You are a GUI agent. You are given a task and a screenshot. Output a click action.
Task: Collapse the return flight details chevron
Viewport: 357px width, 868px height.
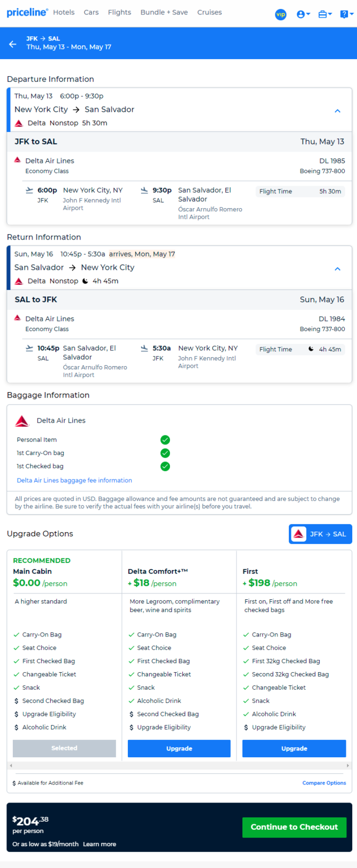[337, 269]
